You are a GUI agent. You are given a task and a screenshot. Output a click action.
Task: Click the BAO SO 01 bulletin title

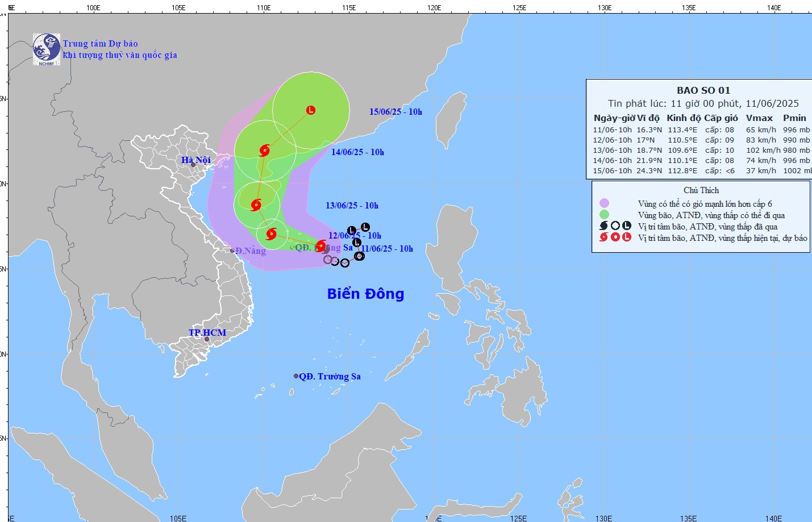(x=703, y=90)
